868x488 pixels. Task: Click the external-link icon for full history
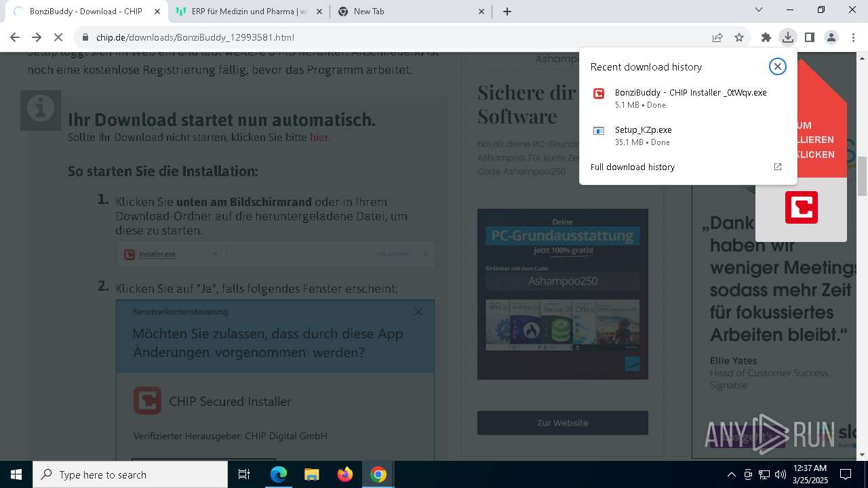point(778,167)
